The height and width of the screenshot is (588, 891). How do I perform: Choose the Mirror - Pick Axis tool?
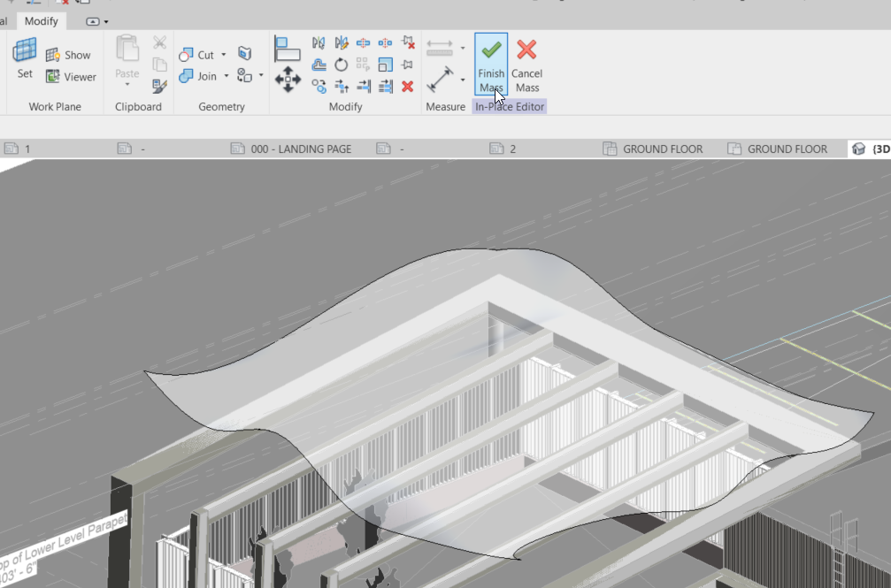[319, 43]
